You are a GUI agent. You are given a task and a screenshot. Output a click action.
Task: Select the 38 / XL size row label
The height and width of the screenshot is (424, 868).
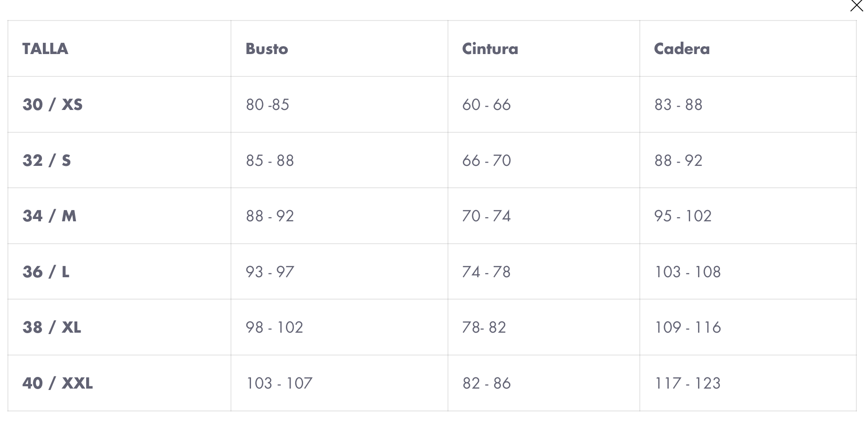point(52,327)
